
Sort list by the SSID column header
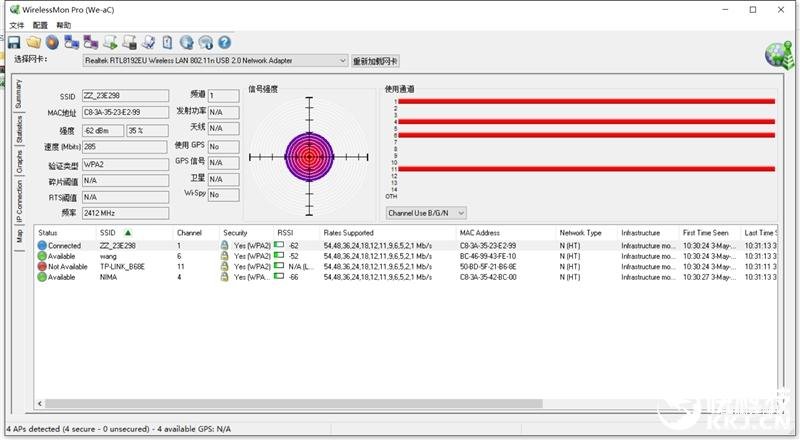tap(108, 233)
